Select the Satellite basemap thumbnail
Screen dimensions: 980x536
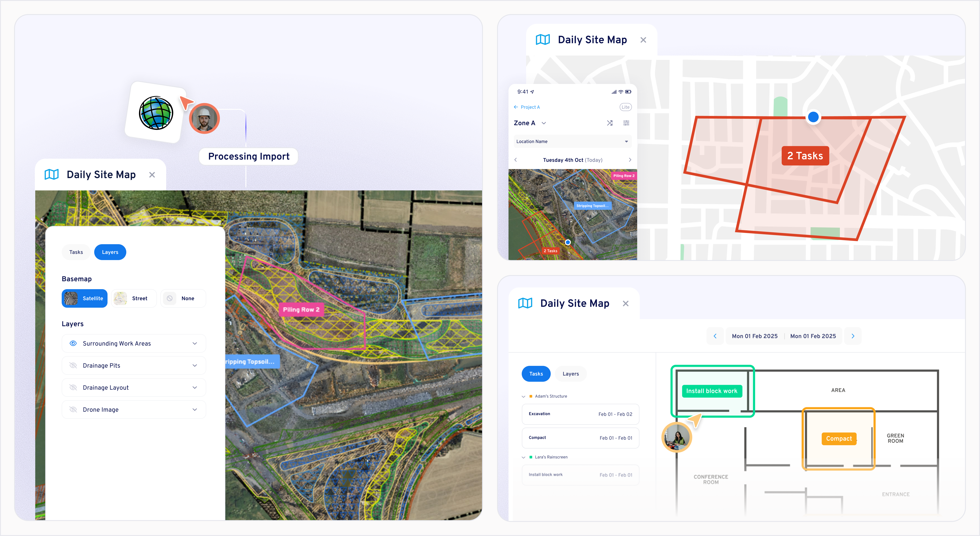click(71, 298)
